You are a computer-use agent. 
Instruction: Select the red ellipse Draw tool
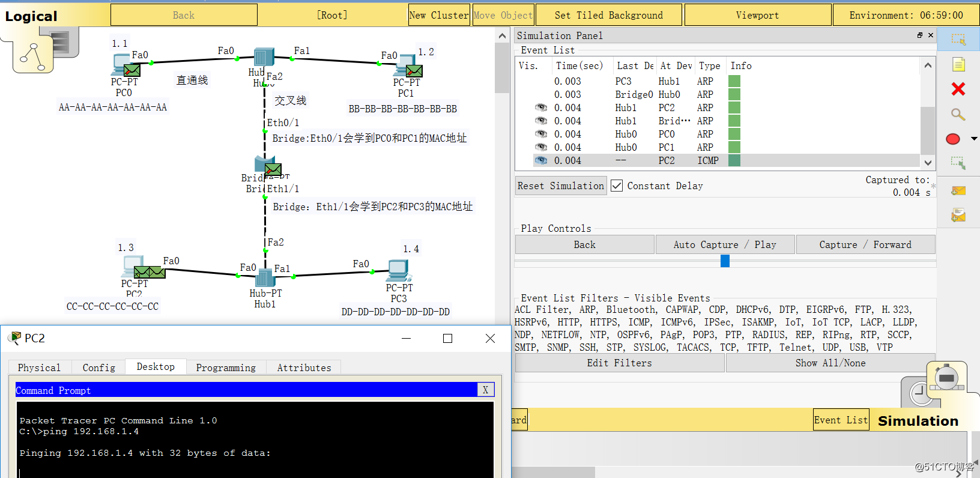[x=953, y=139]
